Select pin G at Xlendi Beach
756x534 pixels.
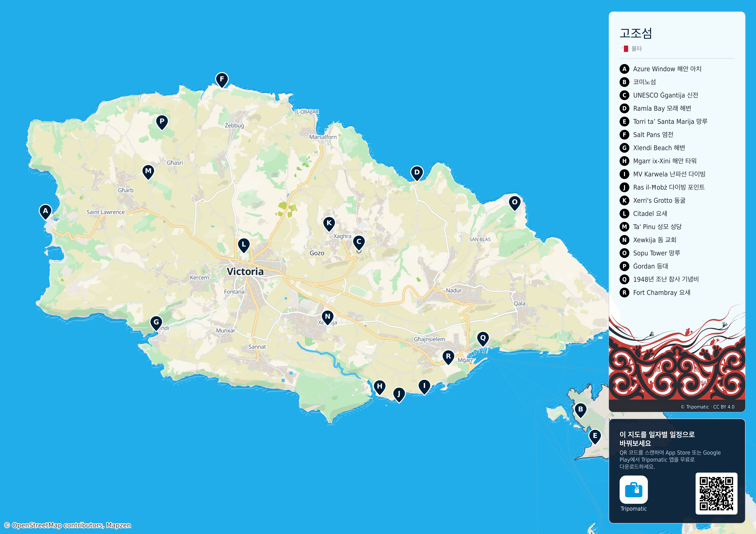pyautogui.click(x=156, y=323)
